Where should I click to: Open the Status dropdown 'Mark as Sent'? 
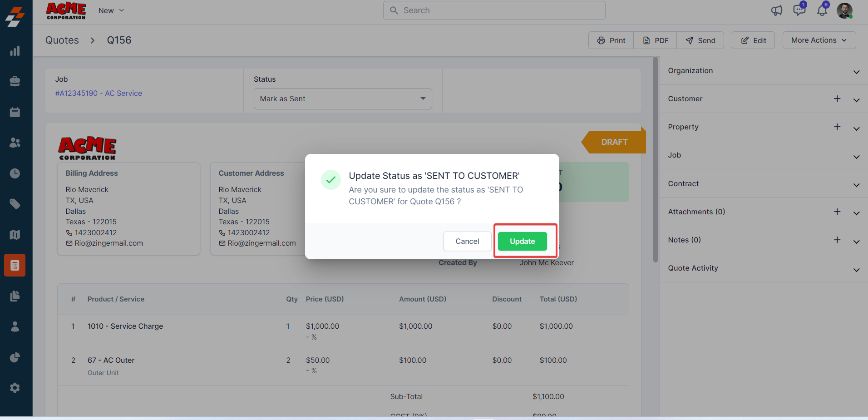pos(343,99)
